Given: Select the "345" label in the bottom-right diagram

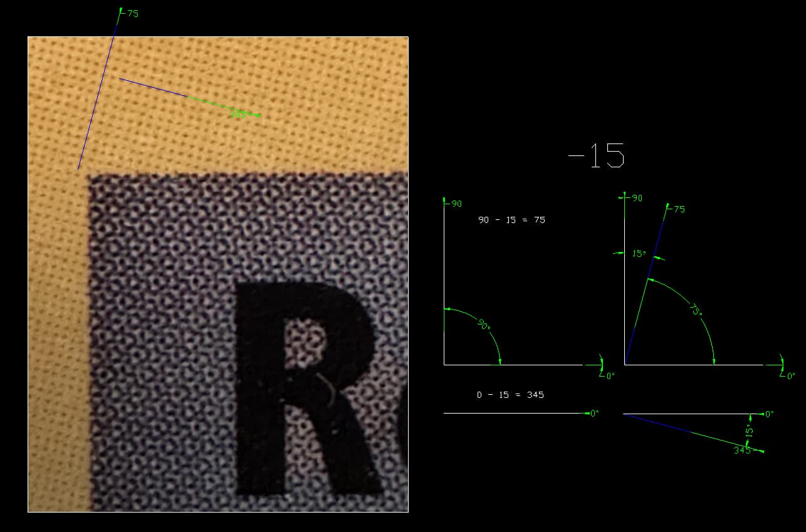Looking at the screenshot, I should point(742,451).
